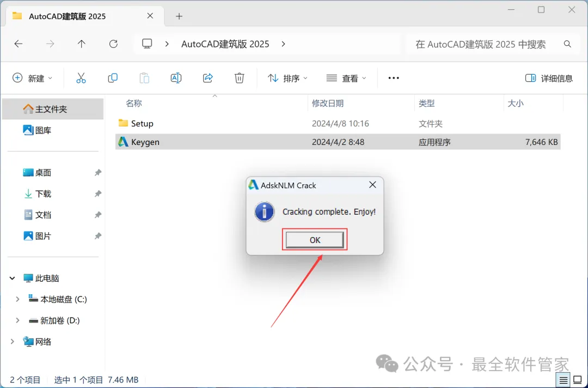Close the AdskNLM Crack dialog
Screen dimensions: 588x388
372,185
